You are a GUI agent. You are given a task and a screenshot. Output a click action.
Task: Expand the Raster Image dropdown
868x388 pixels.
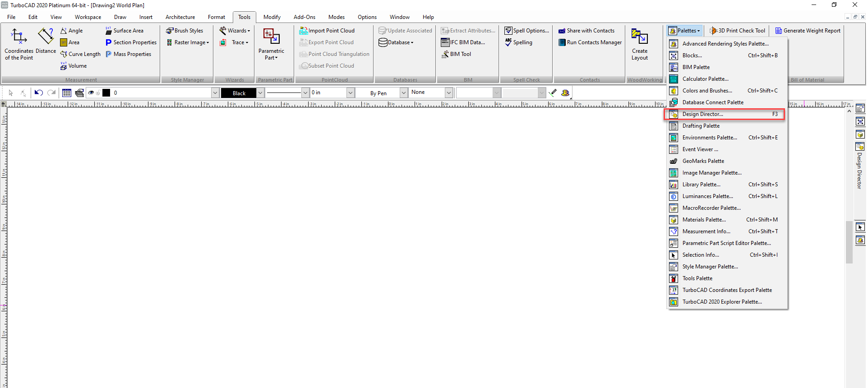tap(188, 42)
